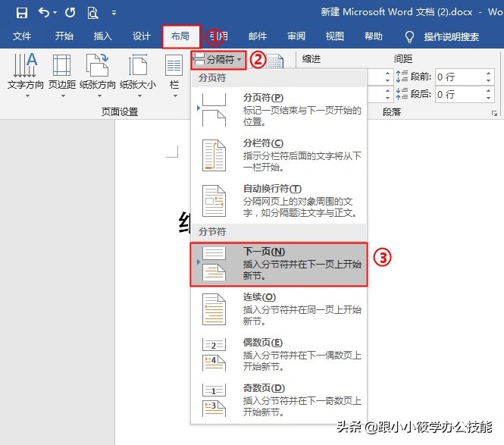Image resolution: width=504 pixels, height=445 pixels.
Task: Increase 段后 spacing with up arrow
Action: click(489, 90)
